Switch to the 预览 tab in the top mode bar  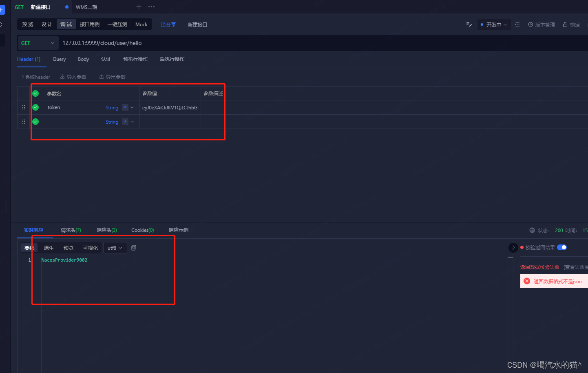coord(27,24)
